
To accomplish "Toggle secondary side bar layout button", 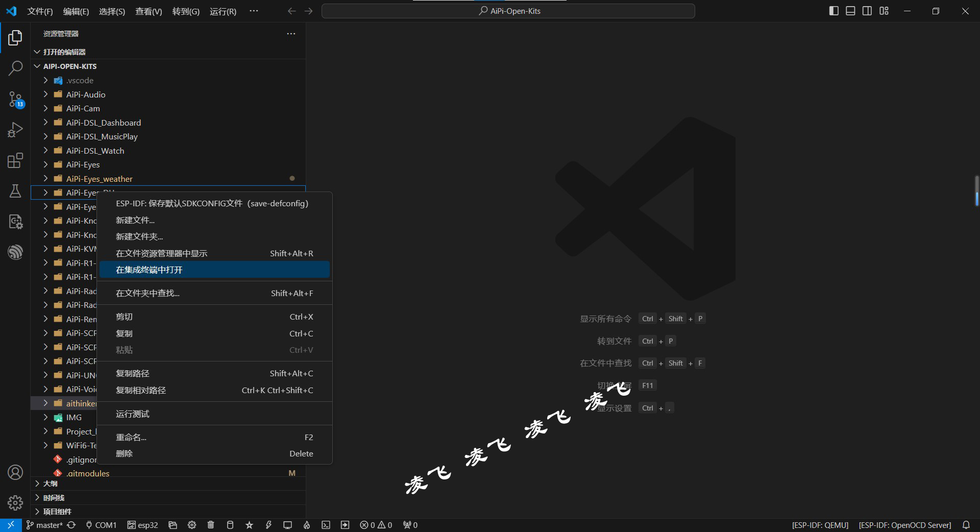I will tap(867, 11).
